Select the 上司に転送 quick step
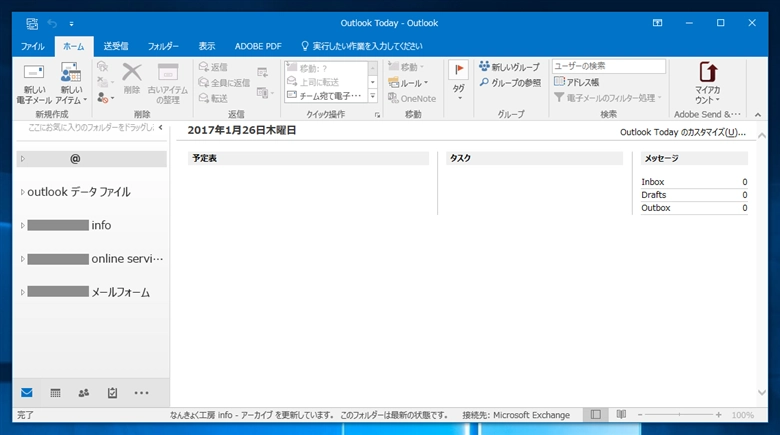The width and height of the screenshot is (780, 435). 324,82
